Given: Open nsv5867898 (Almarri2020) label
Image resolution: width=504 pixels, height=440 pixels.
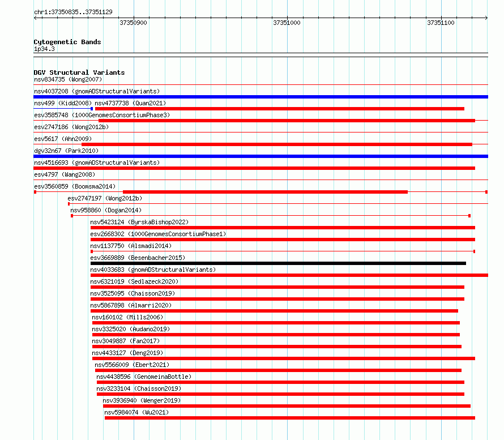Looking at the screenshot, I should (131, 305).
